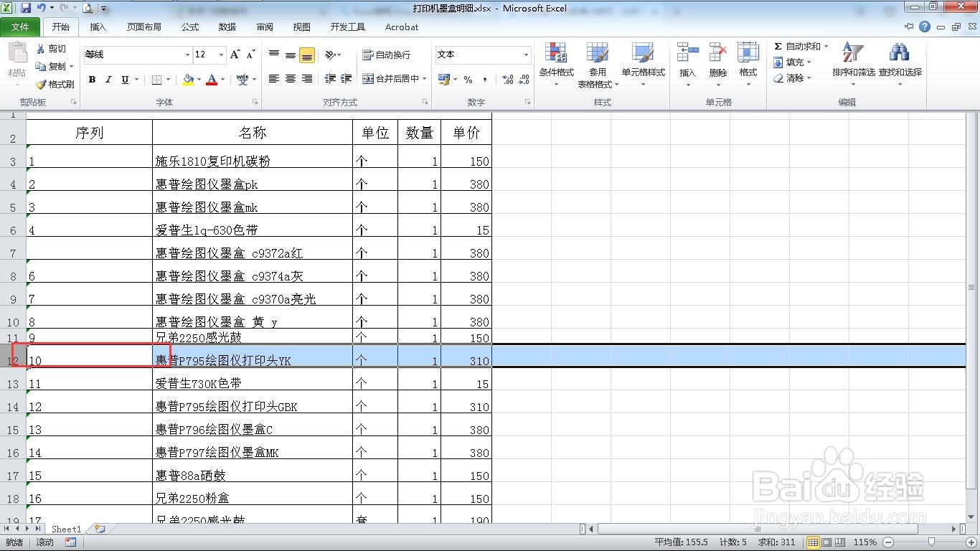
Task: Click the text orientation icon
Action: point(330,55)
